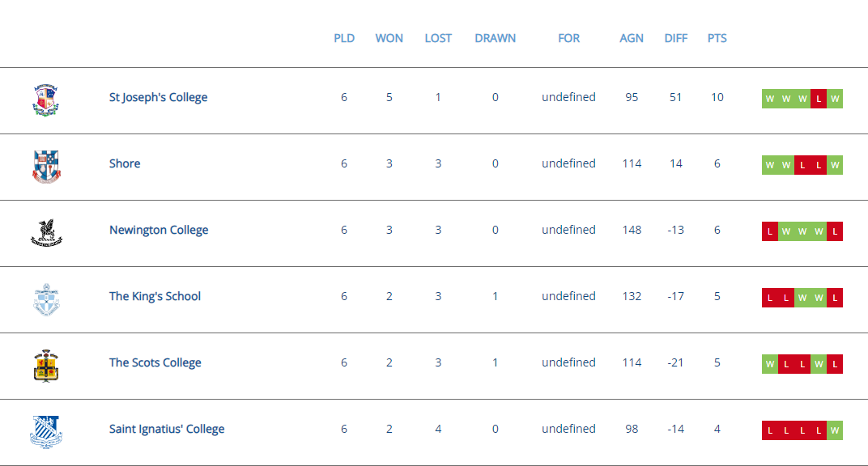Screen dimensions: 868x466
Task: Open The King's School team link
Action: [x=155, y=296]
